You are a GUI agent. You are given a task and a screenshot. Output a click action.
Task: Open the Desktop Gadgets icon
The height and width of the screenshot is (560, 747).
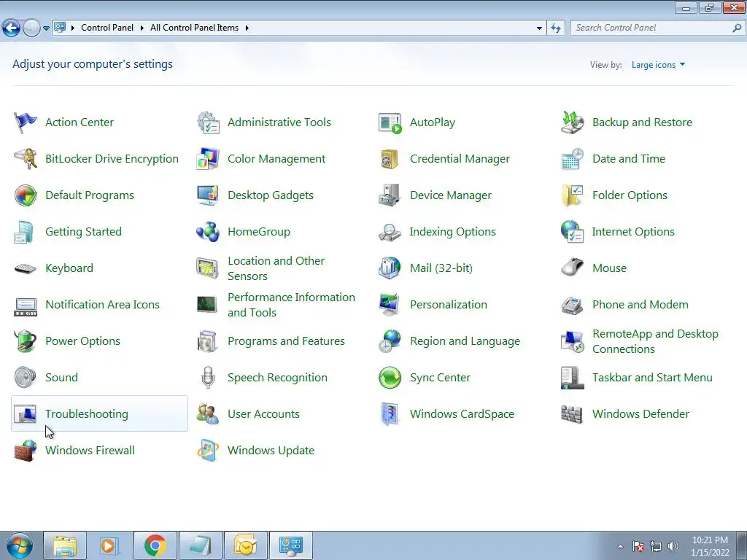208,195
